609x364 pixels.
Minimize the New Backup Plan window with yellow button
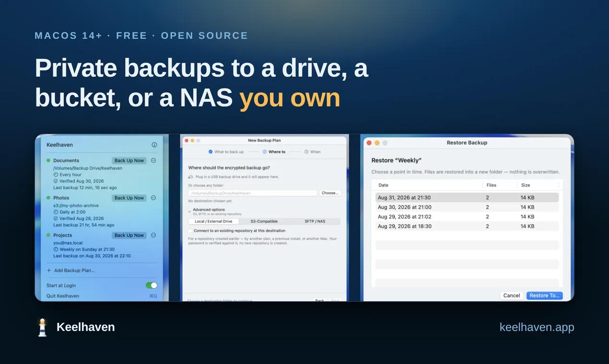(193, 140)
